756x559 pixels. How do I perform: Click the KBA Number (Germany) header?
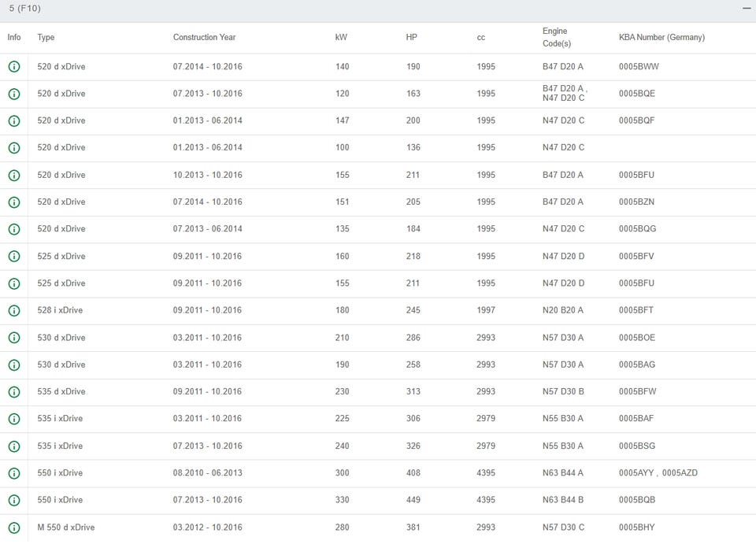pyautogui.click(x=661, y=37)
